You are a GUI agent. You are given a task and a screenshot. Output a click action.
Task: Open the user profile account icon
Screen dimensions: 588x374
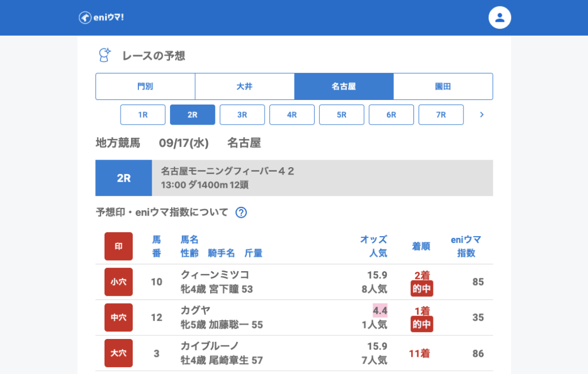500,18
